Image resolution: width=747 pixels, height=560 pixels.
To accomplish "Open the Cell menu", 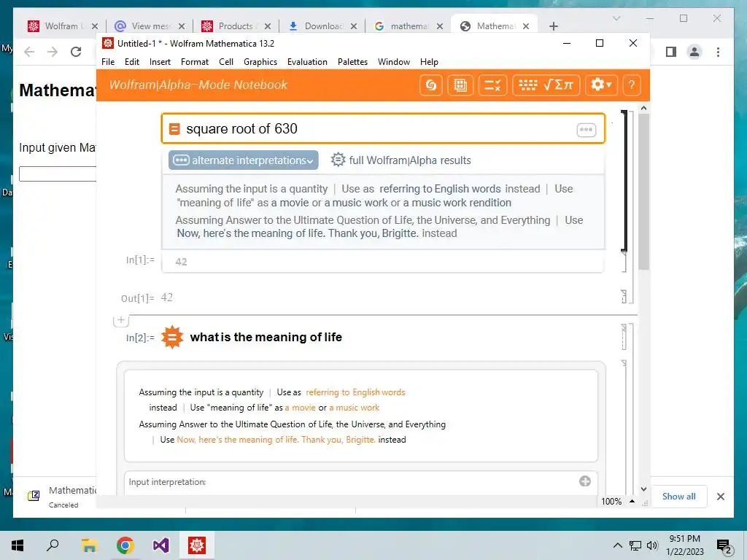I will pyautogui.click(x=226, y=62).
